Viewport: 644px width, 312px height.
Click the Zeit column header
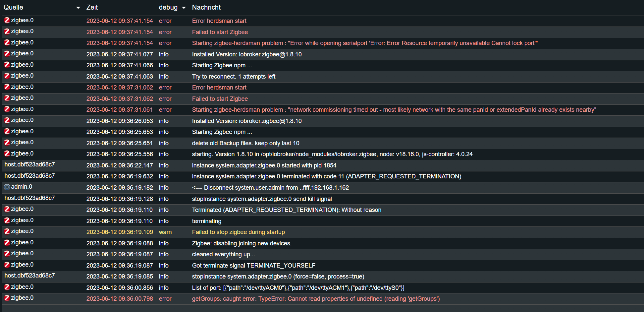pos(92,7)
